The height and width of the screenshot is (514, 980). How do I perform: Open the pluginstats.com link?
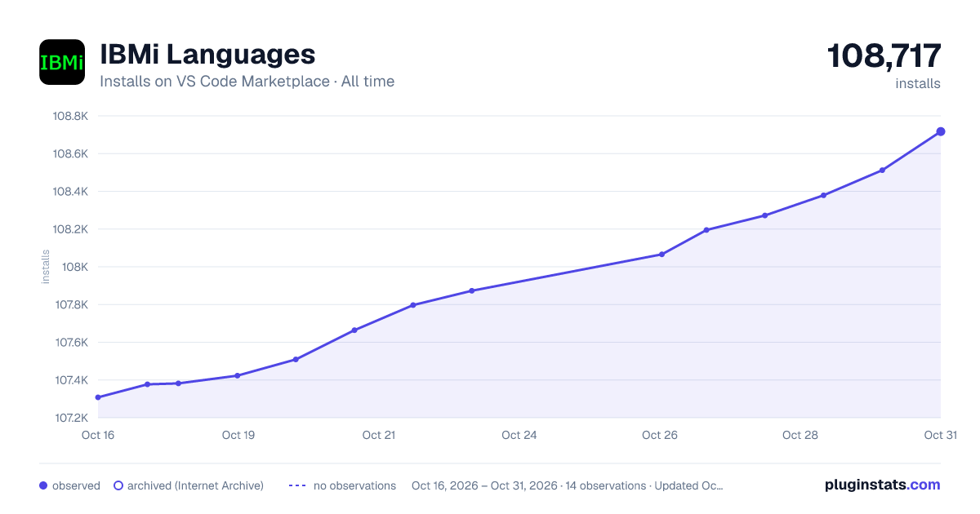[882, 485]
